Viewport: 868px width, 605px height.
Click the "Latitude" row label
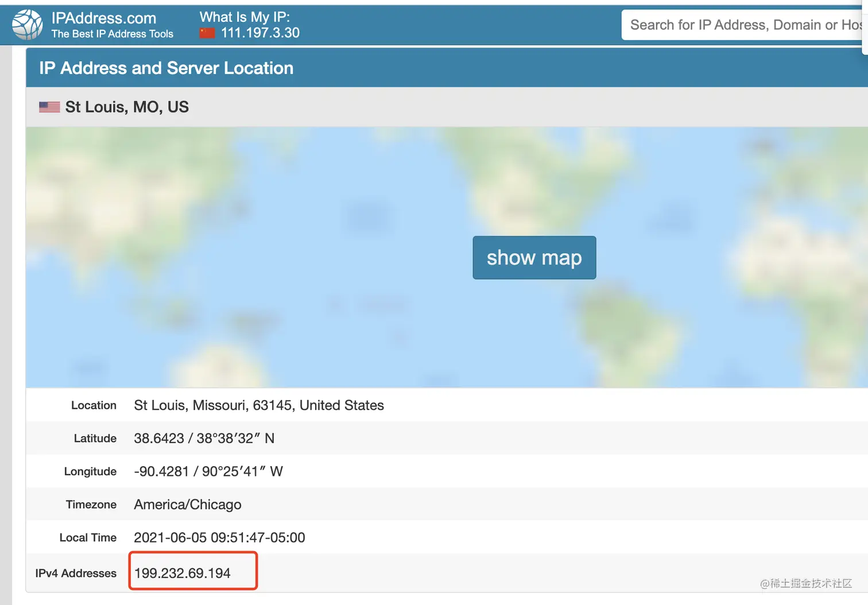[95, 439]
